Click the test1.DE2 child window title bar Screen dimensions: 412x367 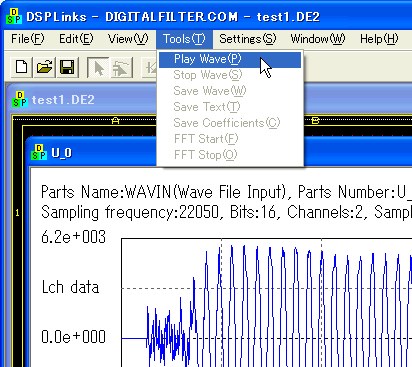point(84,99)
